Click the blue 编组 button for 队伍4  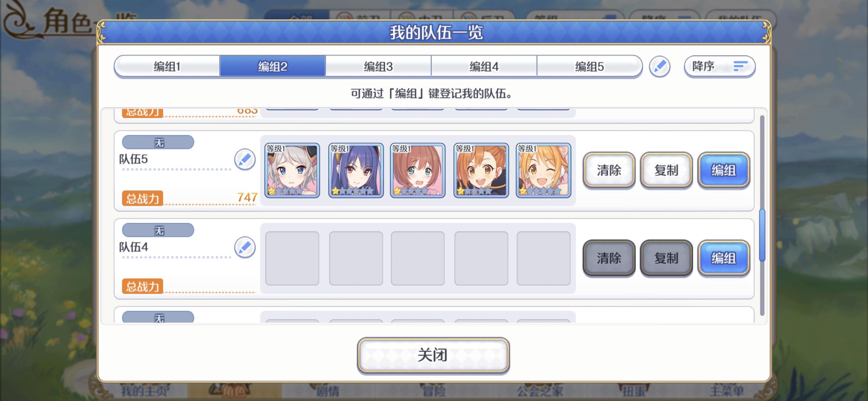(723, 258)
